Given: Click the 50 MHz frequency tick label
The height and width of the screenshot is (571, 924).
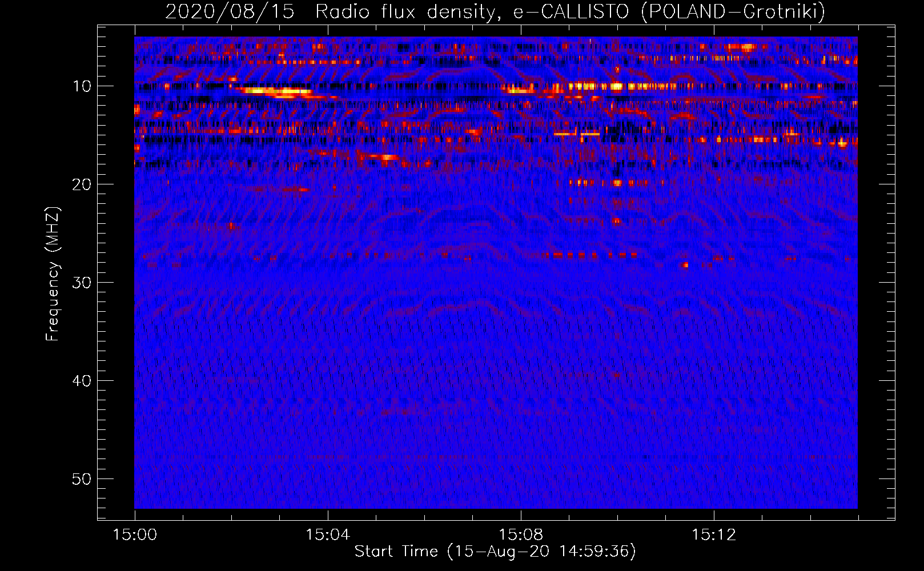Looking at the screenshot, I should [82, 479].
